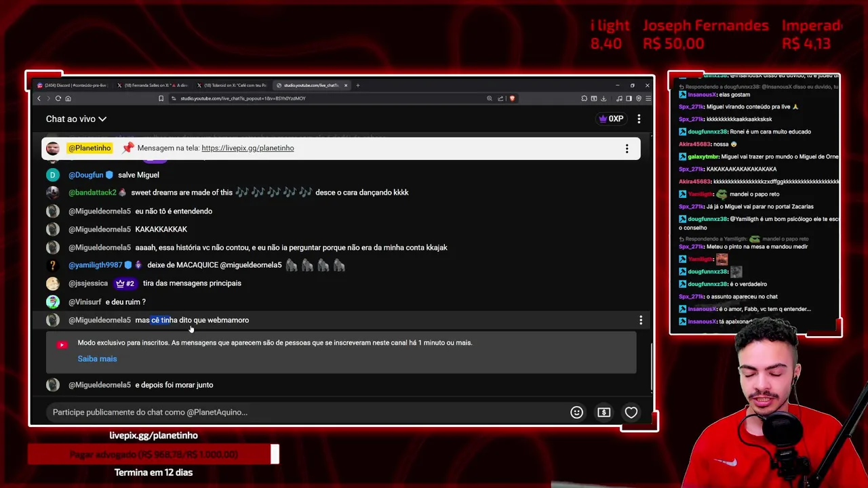
Task: Click the #2 crown badge beside @jssjessica
Action: click(125, 283)
